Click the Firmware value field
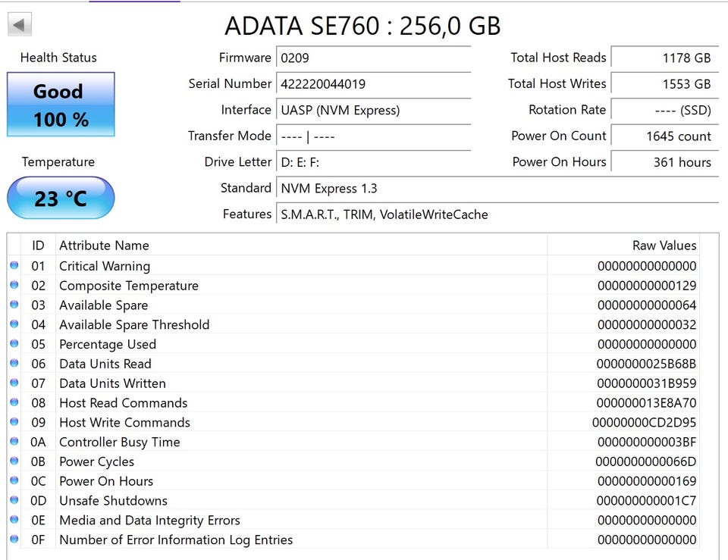 click(x=373, y=58)
